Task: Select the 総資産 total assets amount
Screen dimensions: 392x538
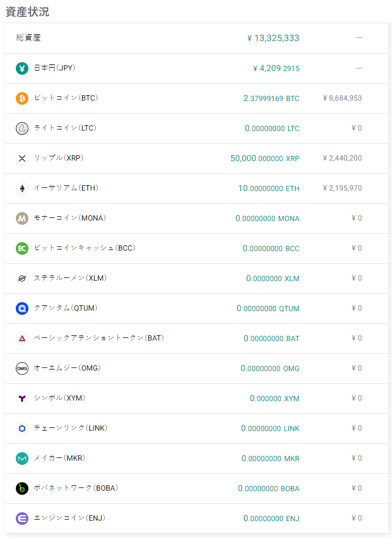Action: (x=273, y=38)
